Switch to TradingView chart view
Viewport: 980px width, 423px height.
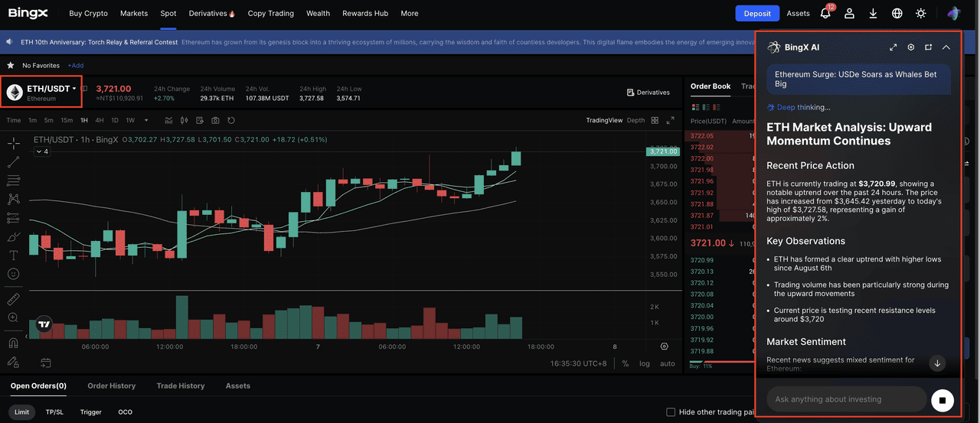click(604, 120)
